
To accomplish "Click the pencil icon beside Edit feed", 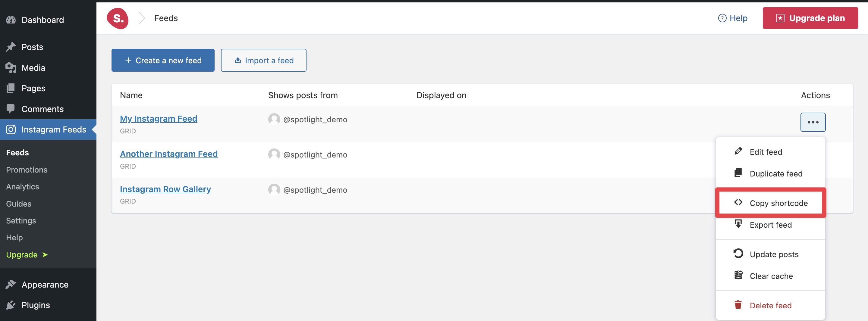I will point(738,151).
